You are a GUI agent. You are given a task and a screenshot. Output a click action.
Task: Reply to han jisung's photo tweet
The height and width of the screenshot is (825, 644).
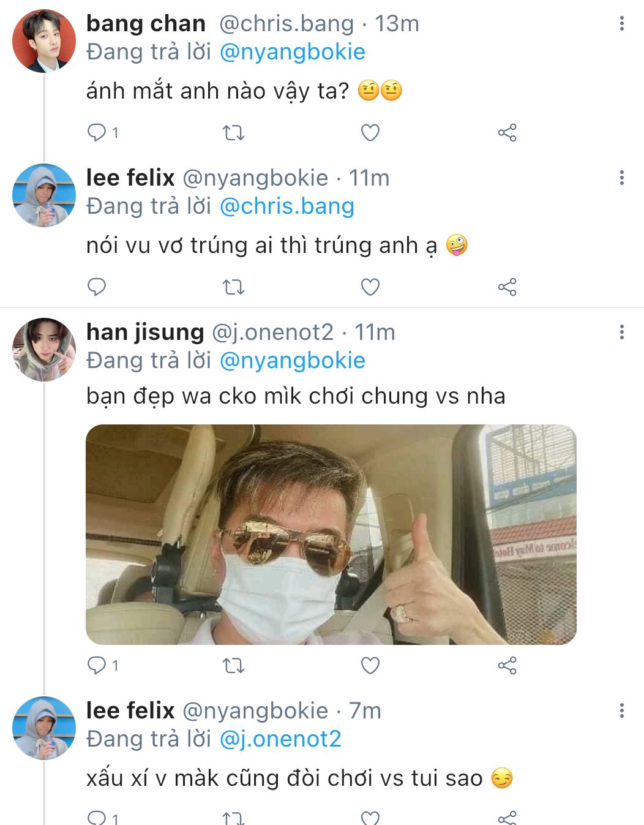click(x=97, y=665)
